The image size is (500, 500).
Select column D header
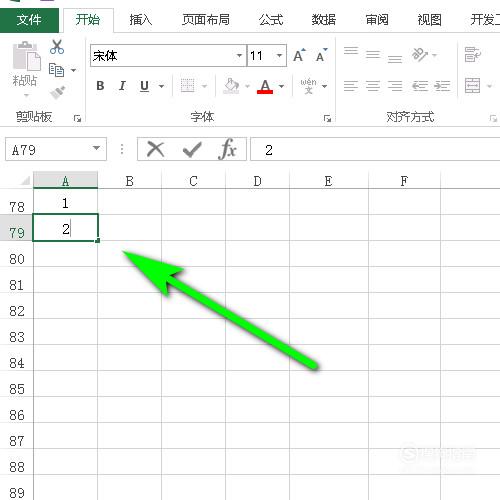(257, 181)
